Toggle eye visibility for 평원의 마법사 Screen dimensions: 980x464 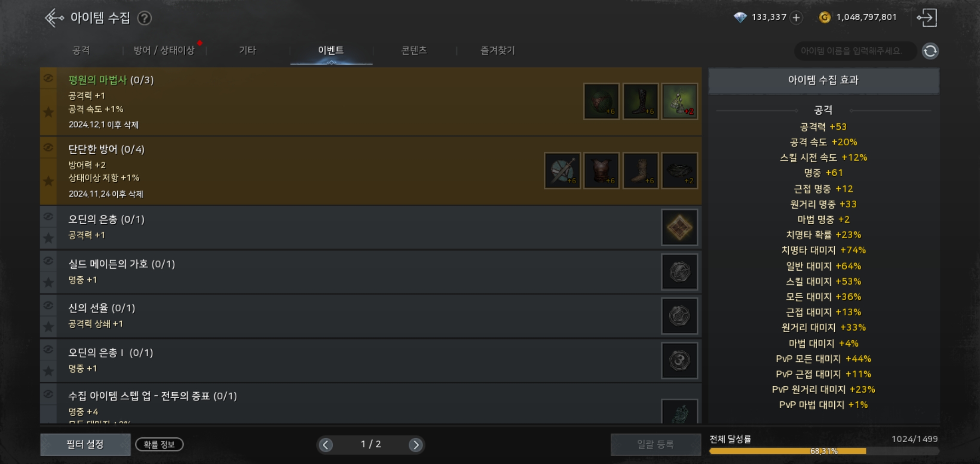(48, 78)
